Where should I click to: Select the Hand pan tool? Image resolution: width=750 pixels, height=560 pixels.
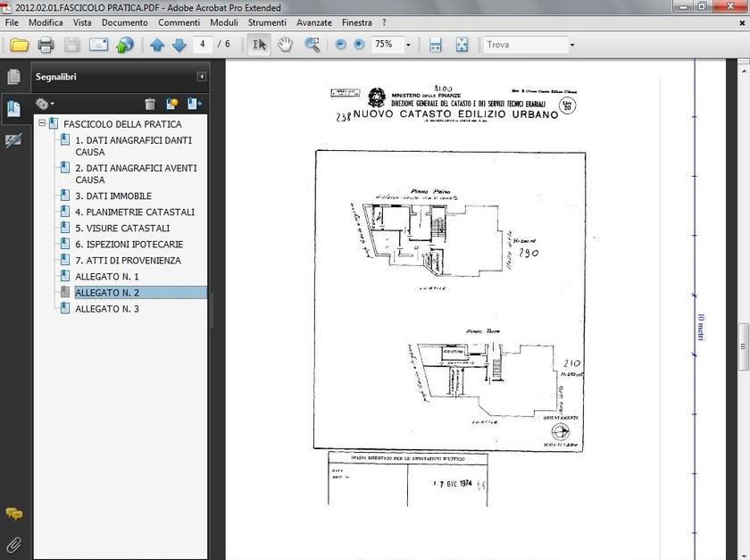coord(285,45)
